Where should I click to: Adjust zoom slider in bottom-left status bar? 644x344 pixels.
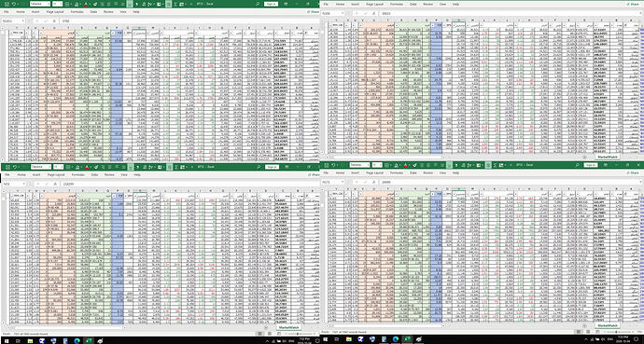click(298, 334)
